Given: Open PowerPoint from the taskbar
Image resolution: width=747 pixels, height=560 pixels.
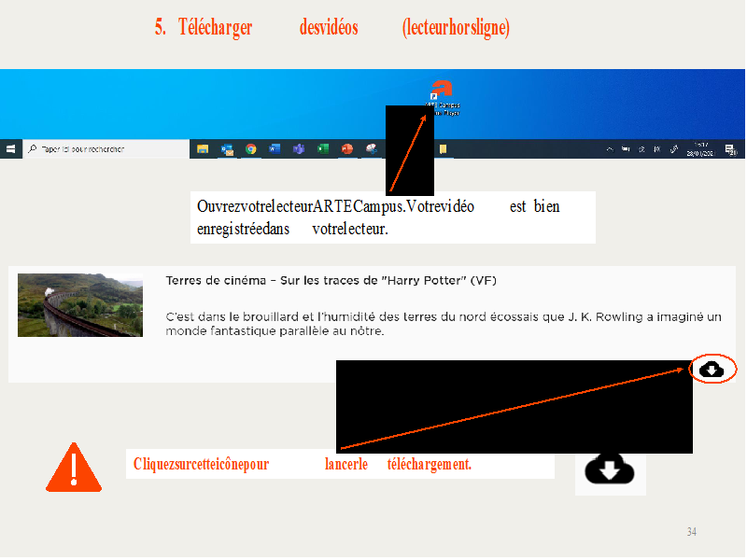Looking at the screenshot, I should 347,149.
